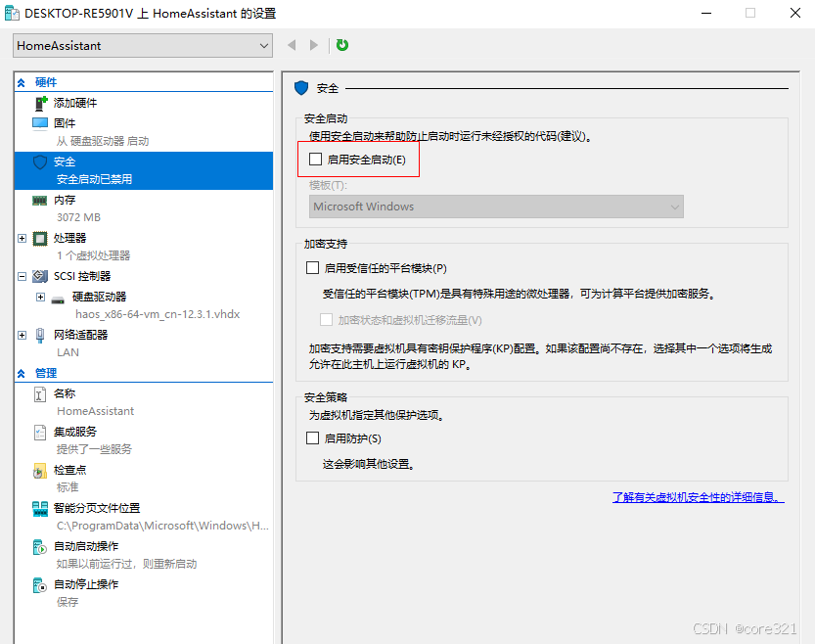The image size is (815, 644).
Task: Collapse the SCSI 控制器 tree node
Action: tap(22, 277)
